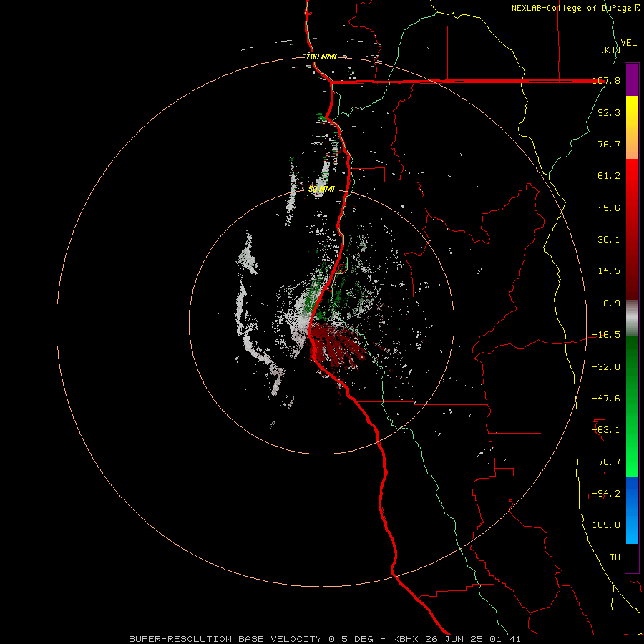644x644 pixels.
Task: Click the SUPER-RESOLUTION BASE VELOCITY caption text
Action: [225, 639]
